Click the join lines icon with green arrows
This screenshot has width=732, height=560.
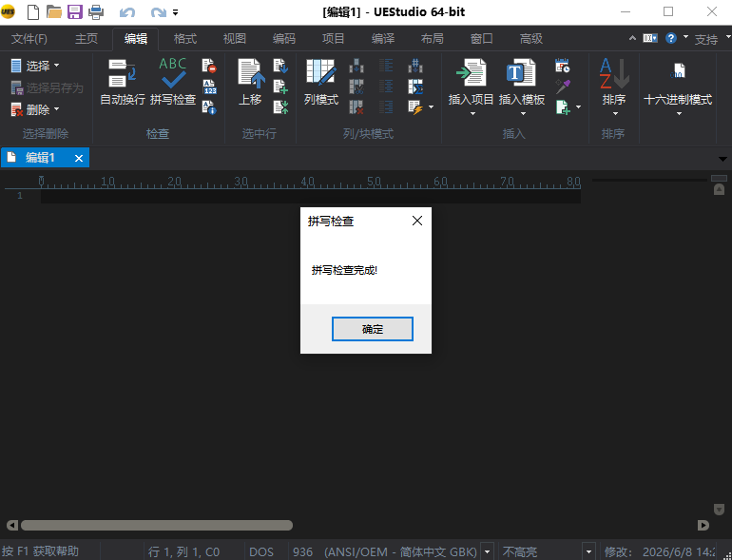(280, 107)
